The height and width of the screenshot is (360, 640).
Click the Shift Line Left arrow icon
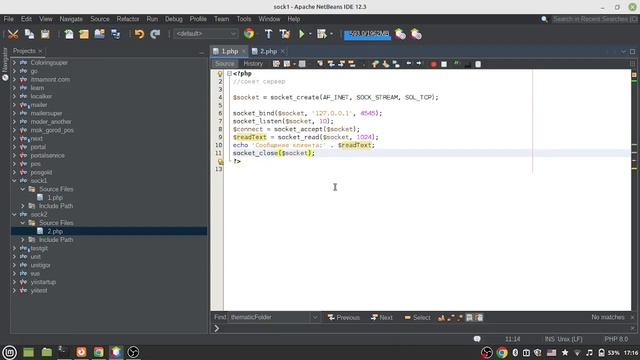[x=409, y=64]
